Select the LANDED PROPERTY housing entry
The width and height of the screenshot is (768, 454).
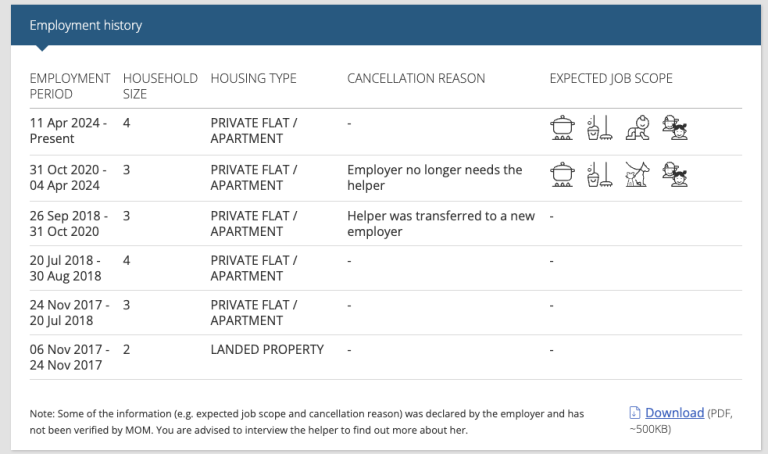267,350
